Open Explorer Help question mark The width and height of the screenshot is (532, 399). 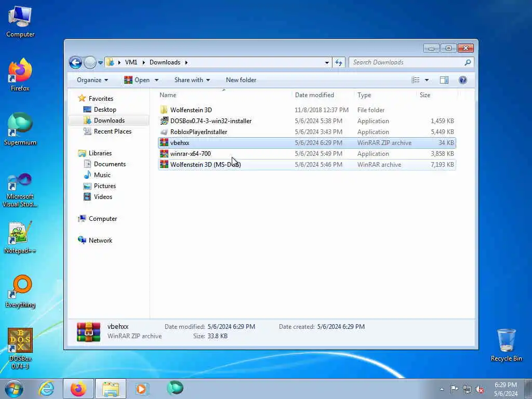click(x=463, y=80)
